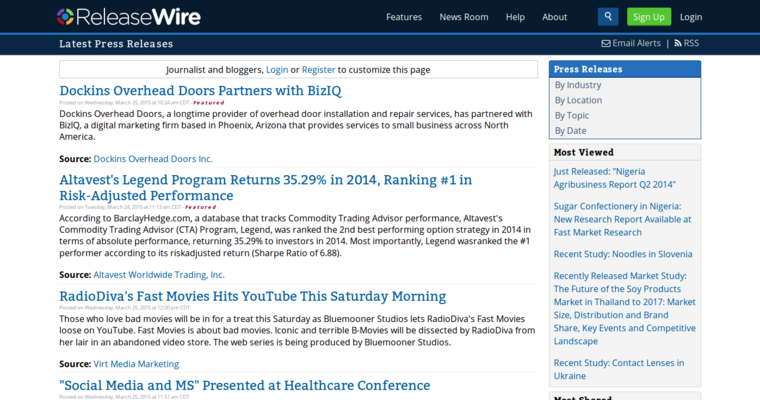Open Nigeria Agribusiness Report Q2 2014 link

615,178
